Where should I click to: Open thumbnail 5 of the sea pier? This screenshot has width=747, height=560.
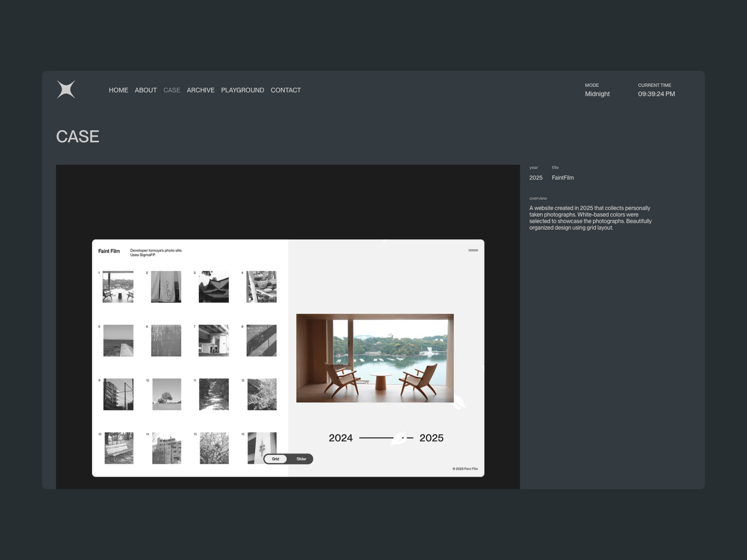(x=118, y=341)
